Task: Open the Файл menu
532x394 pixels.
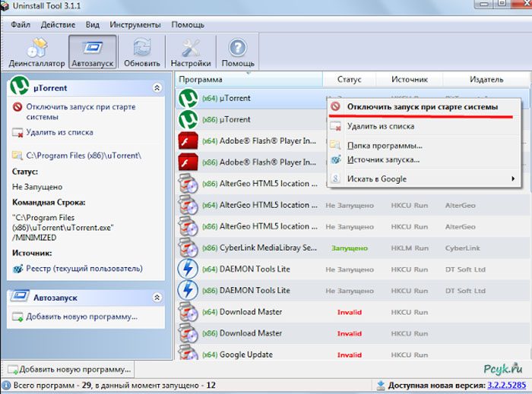Action: pyautogui.click(x=21, y=25)
